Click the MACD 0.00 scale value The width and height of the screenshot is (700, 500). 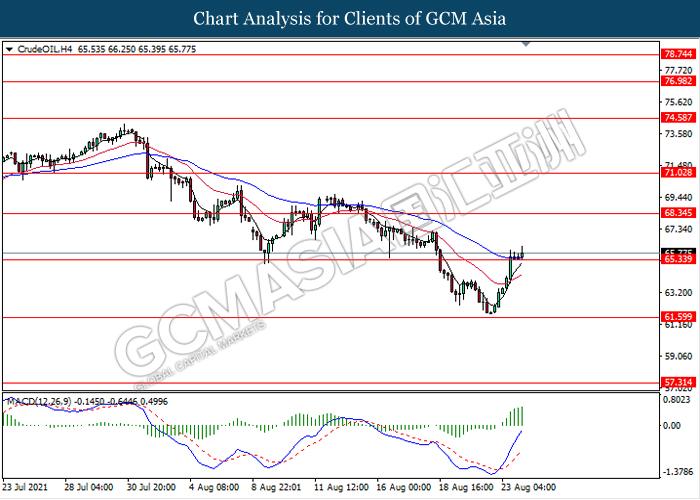pyautogui.click(x=672, y=425)
